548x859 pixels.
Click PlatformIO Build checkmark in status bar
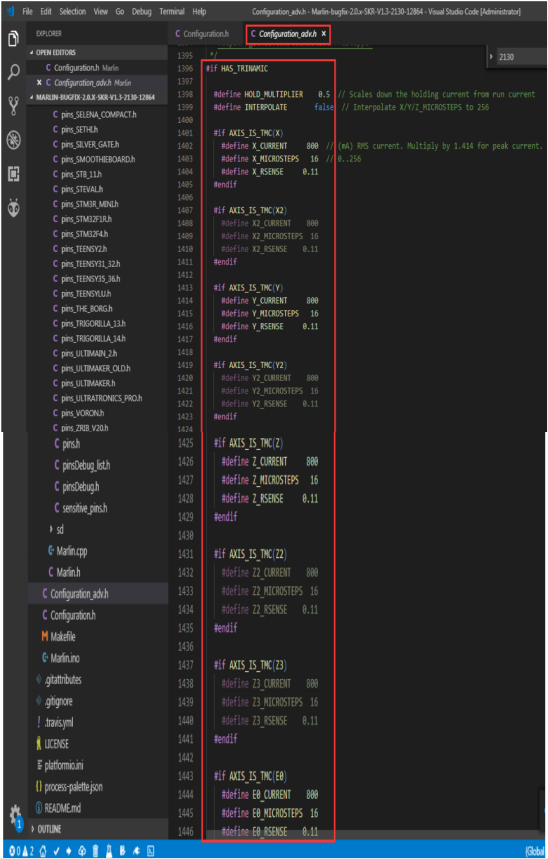click(56, 851)
